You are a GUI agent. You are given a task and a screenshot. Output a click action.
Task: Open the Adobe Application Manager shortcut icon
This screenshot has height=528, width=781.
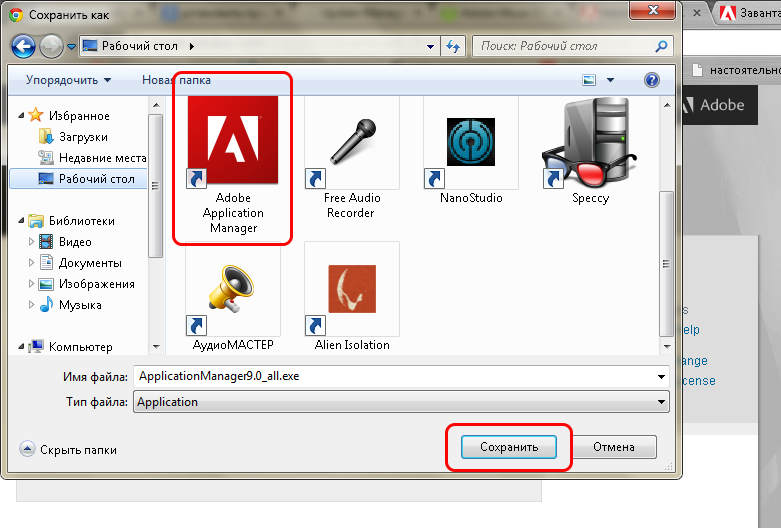233,140
